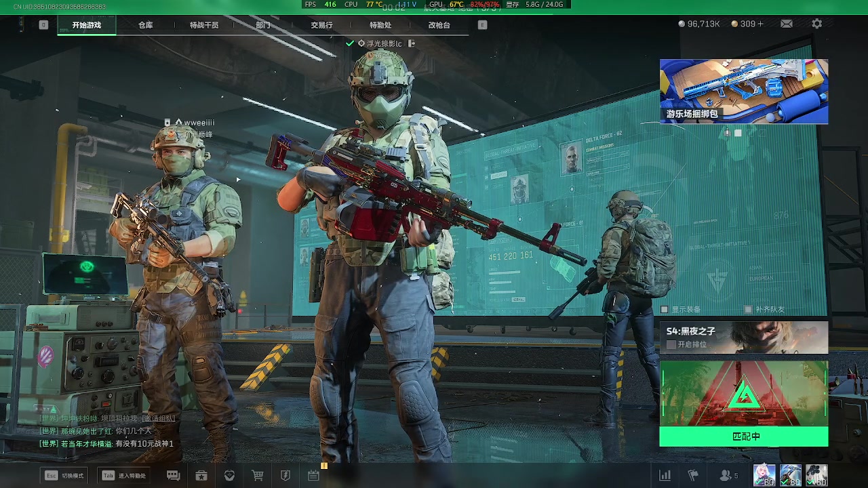Click teammate name wweeiiii
Viewport: 868px width, 488px height.
point(199,123)
